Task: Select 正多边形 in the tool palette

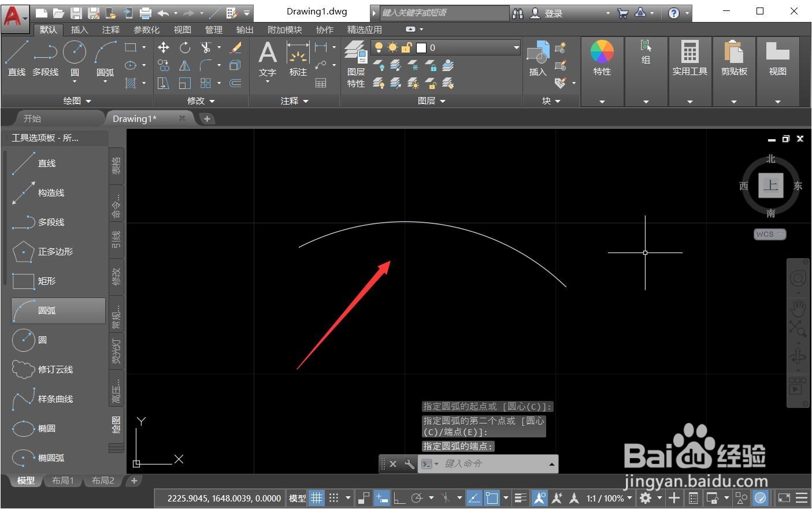Action: (58, 251)
